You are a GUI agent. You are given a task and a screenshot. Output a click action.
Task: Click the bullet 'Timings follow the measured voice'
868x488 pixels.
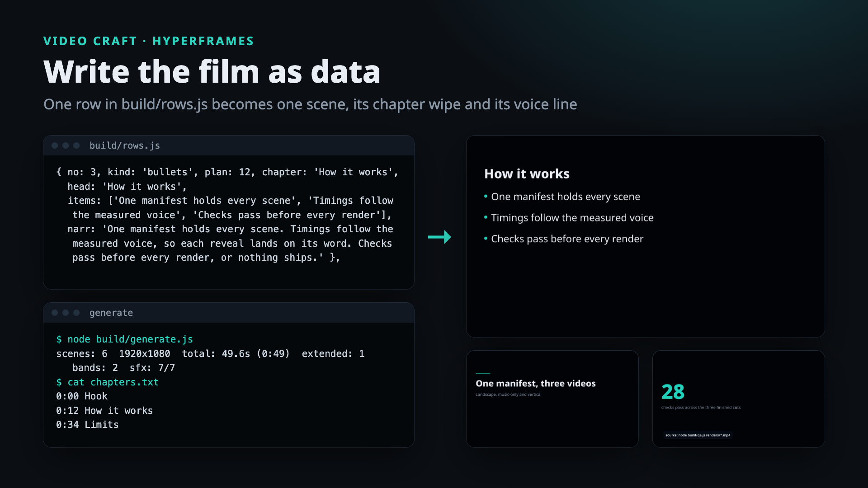(x=572, y=218)
